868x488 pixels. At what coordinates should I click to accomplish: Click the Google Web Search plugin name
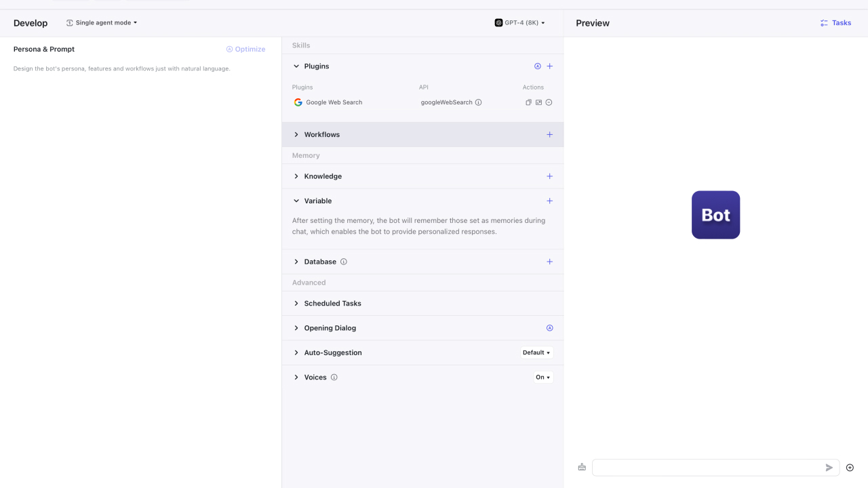point(334,102)
